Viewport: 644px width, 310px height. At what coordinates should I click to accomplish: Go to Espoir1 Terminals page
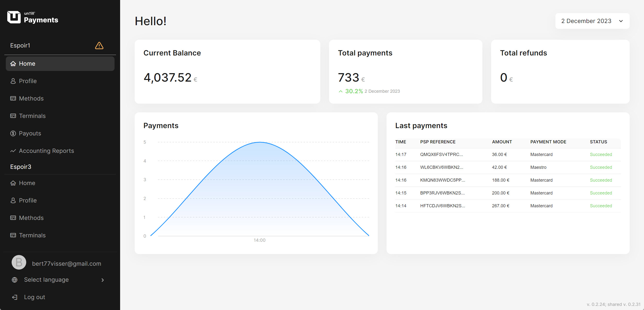[32, 116]
